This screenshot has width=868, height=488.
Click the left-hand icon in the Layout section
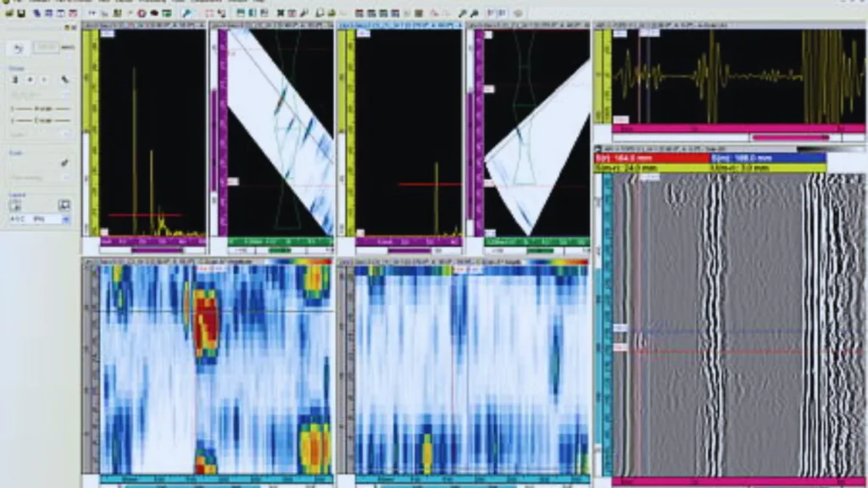click(x=15, y=206)
